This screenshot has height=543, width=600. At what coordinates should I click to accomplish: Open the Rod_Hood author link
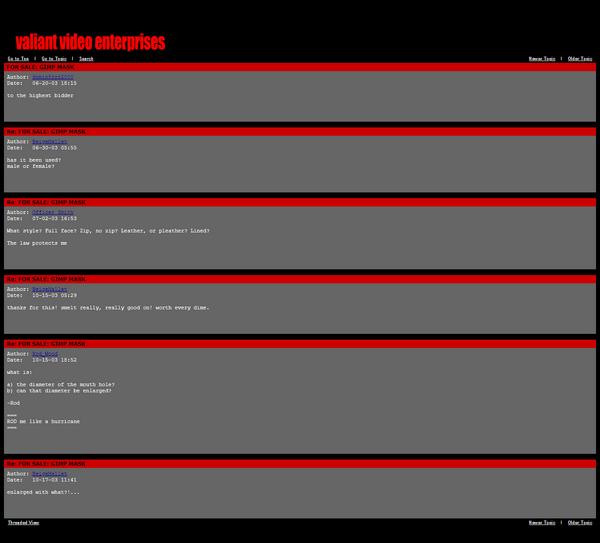45,354
